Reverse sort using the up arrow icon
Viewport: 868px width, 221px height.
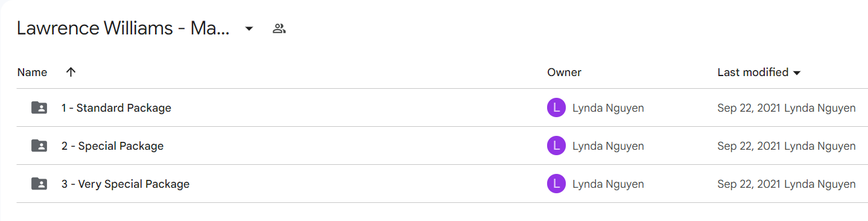pyautogui.click(x=71, y=72)
